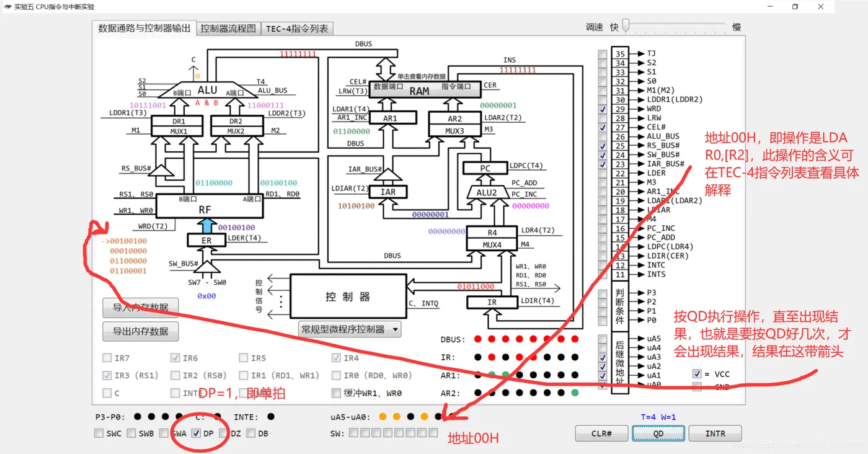Click the CLR# reset button
868x454 pixels.
(601, 434)
